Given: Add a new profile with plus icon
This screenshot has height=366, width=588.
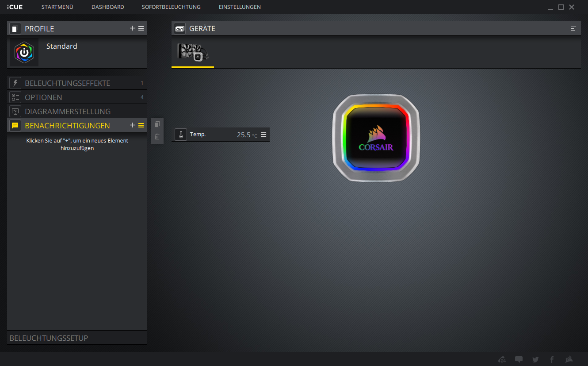Looking at the screenshot, I should coord(132,28).
